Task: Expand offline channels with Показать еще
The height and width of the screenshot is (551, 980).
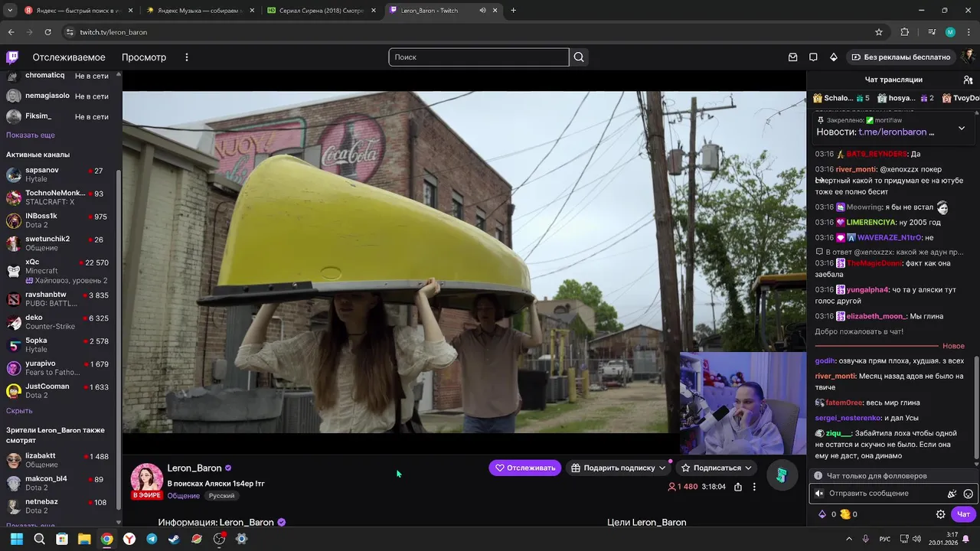Action: pyautogui.click(x=31, y=135)
